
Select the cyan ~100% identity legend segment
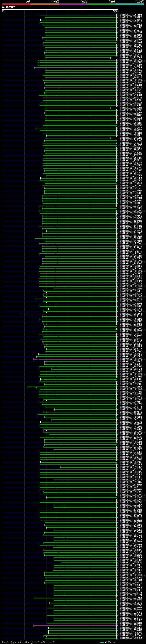coord(130,4)
